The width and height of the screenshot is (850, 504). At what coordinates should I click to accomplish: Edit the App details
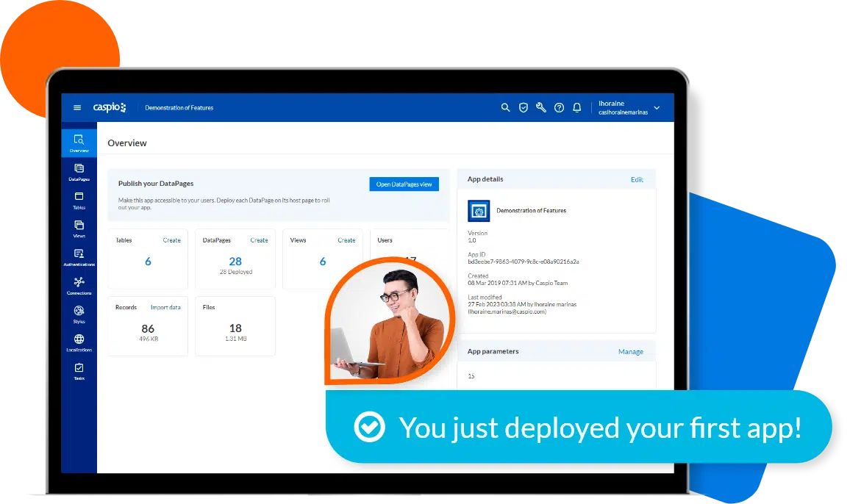[x=637, y=179]
